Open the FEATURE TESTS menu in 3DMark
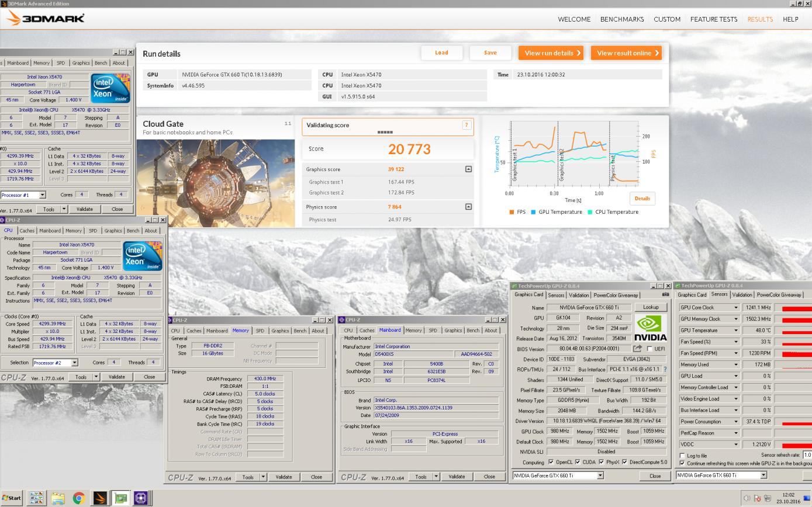The width and height of the screenshot is (812, 507). click(x=713, y=19)
